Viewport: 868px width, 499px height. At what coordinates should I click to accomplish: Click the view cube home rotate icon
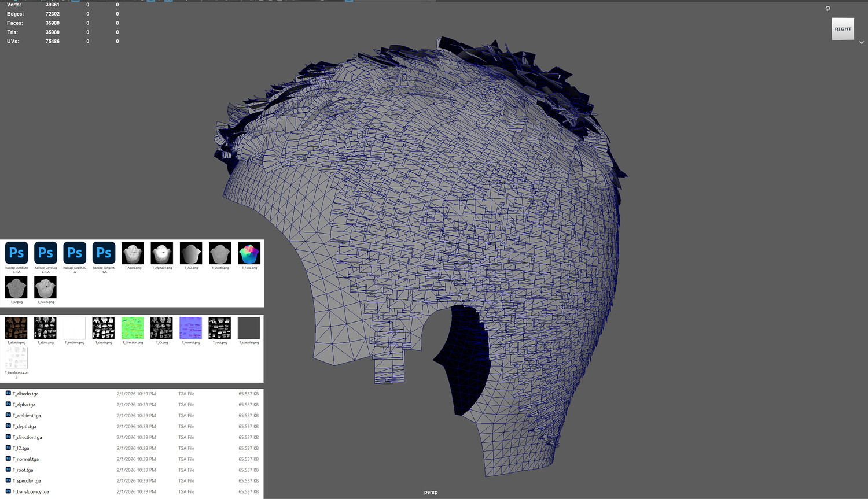(827, 8)
